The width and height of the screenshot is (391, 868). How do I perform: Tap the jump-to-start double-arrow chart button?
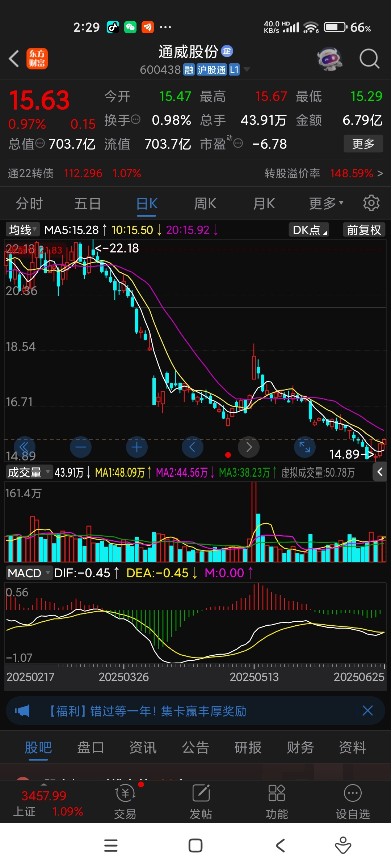coord(25,447)
